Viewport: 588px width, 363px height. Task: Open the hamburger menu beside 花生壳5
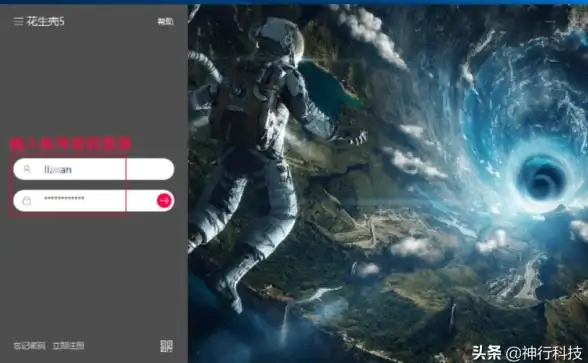18,21
